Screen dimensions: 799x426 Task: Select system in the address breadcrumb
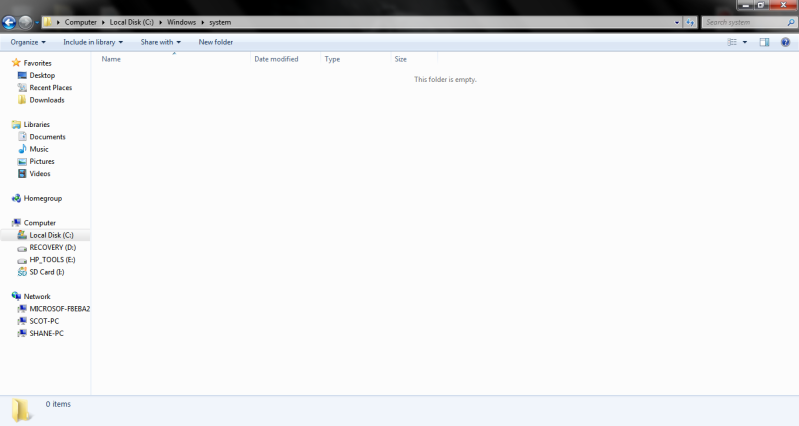point(220,22)
